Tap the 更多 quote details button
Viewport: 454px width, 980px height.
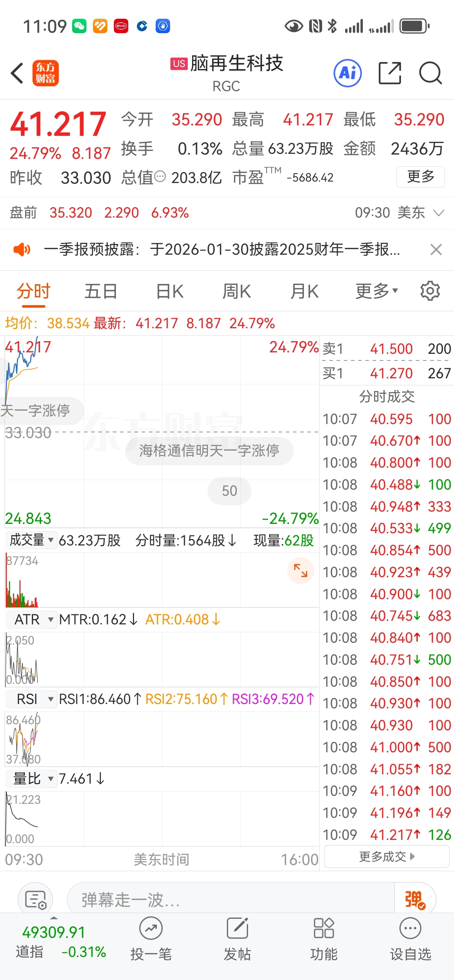tap(420, 177)
